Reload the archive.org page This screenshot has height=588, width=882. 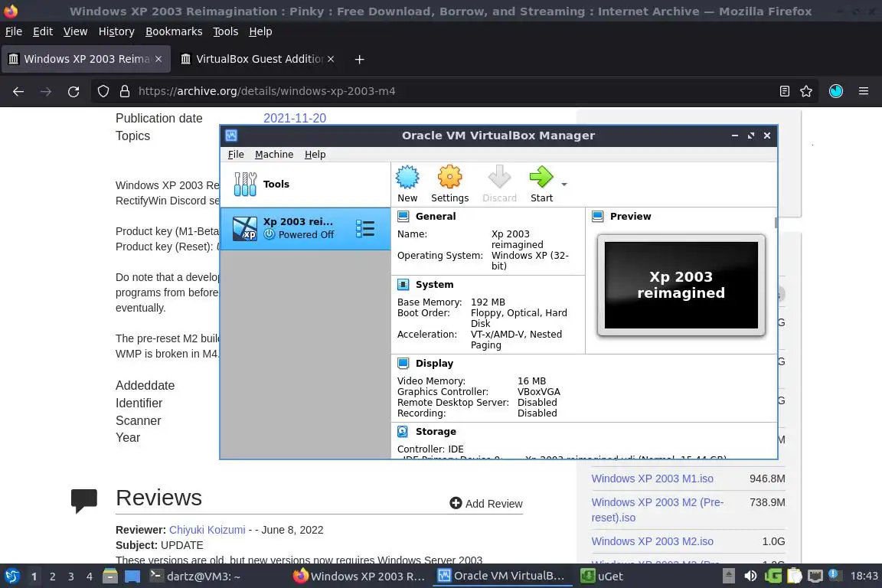click(73, 91)
